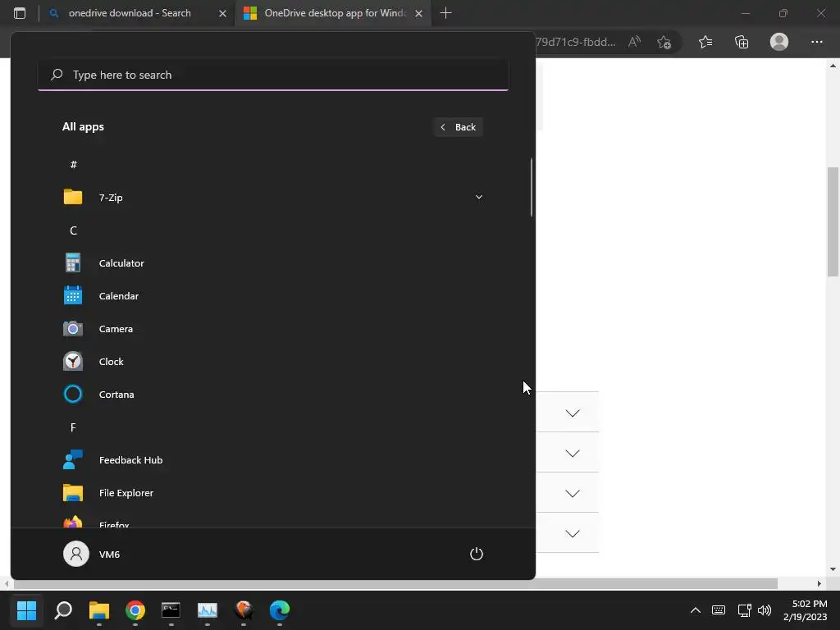Open the orange bird app on the taskbar
Screen dimensions: 840x630
coord(244,610)
